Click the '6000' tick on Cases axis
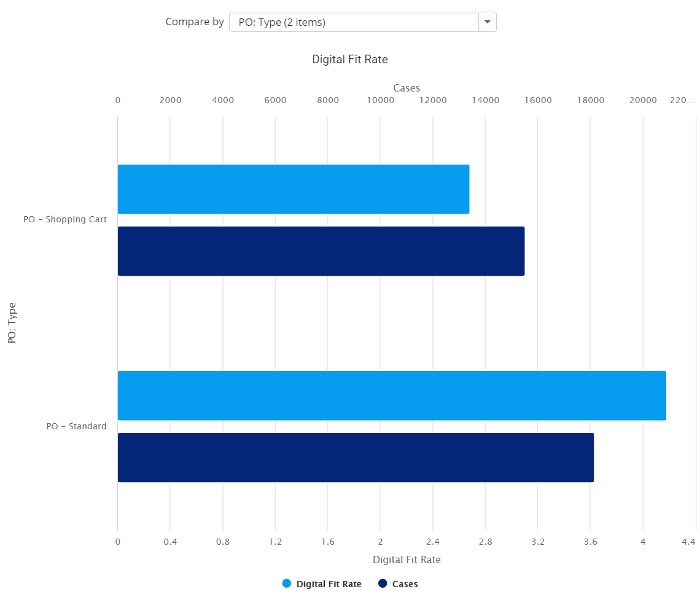700x600 pixels. [276, 100]
